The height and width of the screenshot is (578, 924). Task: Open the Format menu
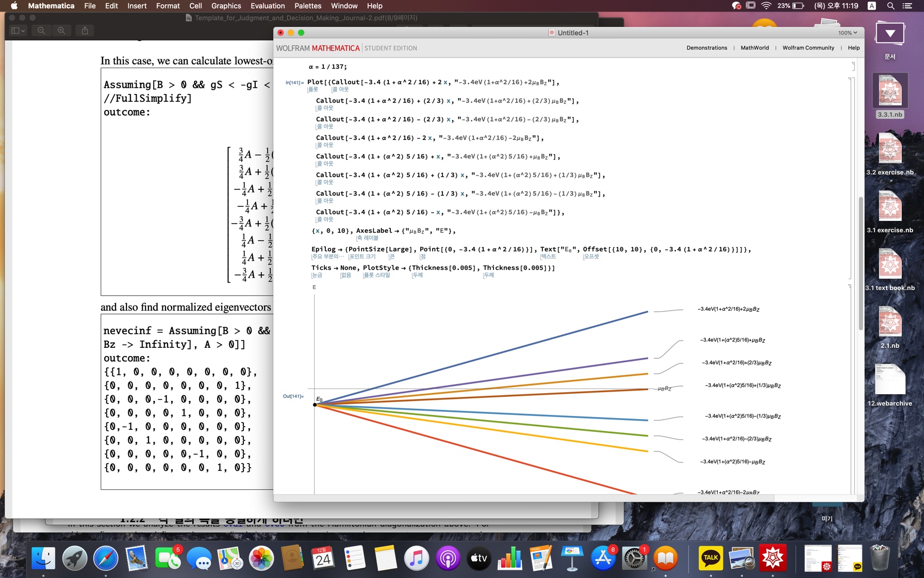pos(168,6)
